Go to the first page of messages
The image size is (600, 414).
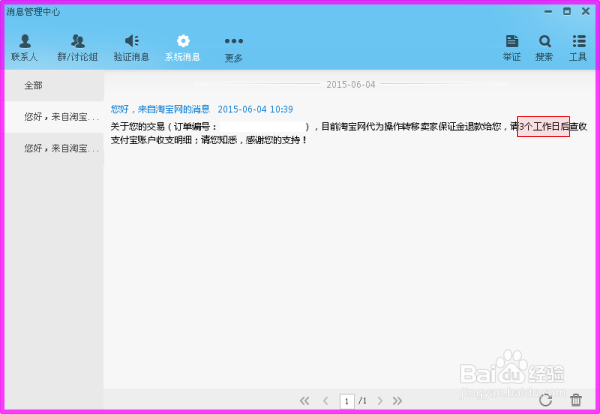point(305,401)
